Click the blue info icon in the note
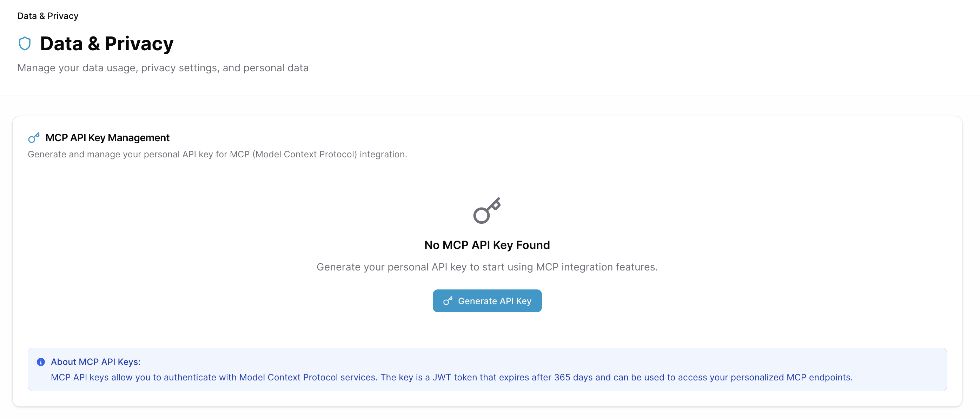 point(41,362)
